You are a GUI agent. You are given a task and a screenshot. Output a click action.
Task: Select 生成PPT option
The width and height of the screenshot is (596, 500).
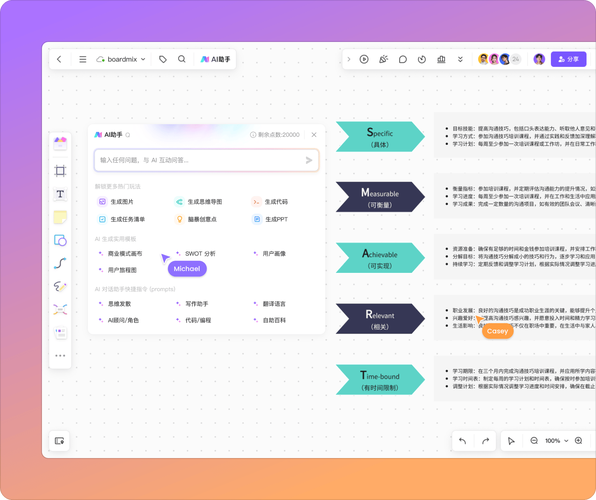270,219
